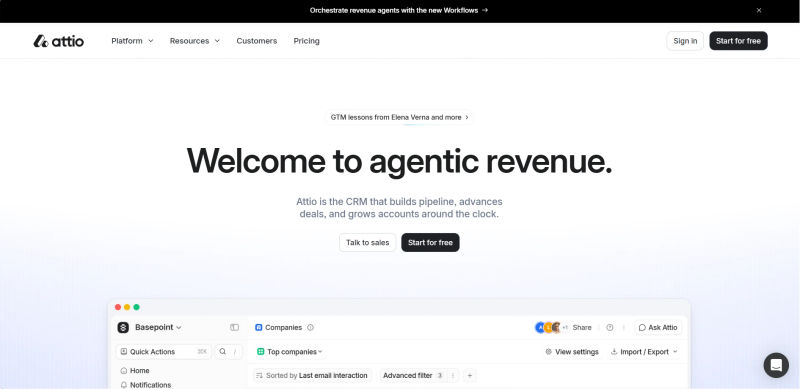The height and width of the screenshot is (389, 800).
Task: Expand the Import / Export dropdown chevron
Action: pos(675,352)
